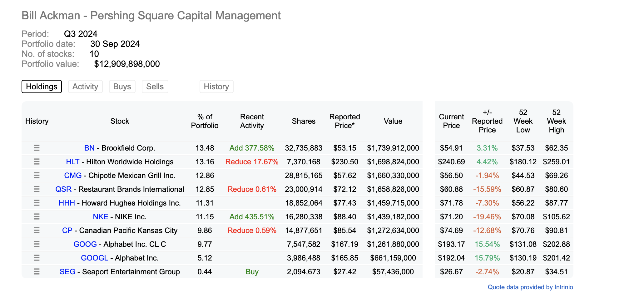
Task: Click the $1,739,912,000 value cell
Action: coord(393,148)
